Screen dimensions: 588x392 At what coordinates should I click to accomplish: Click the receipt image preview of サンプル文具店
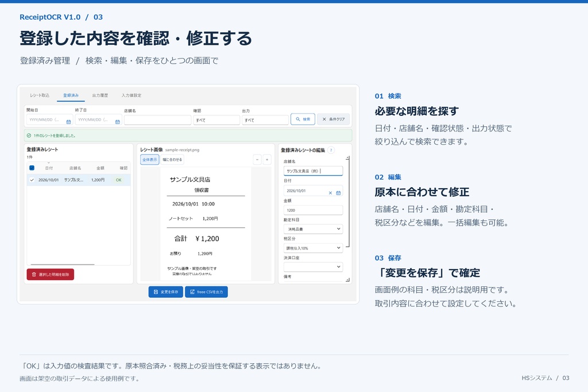point(206,224)
